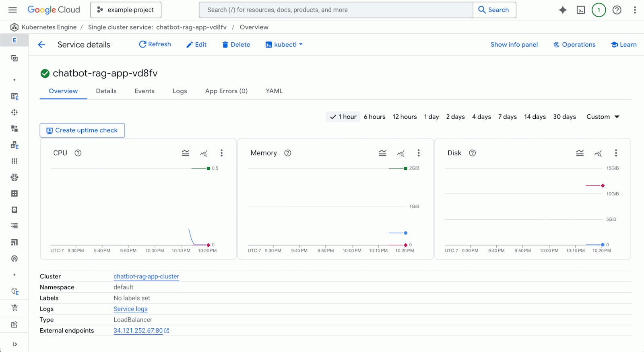Open Disk chart more options menu
The image size is (644, 352).
(616, 153)
